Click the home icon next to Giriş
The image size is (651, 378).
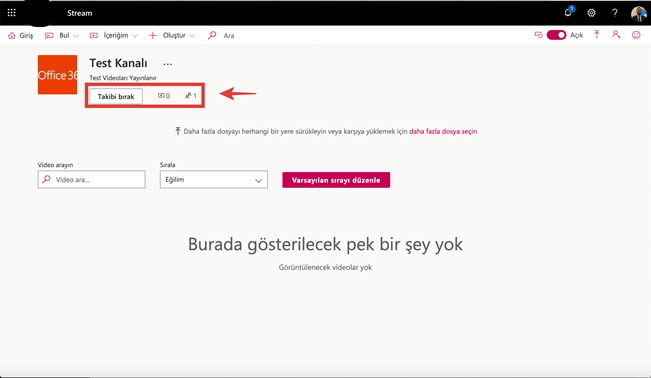point(12,35)
